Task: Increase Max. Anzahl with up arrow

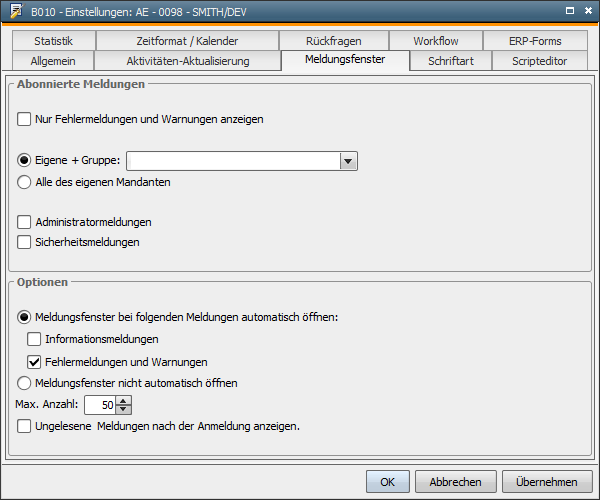Action: pos(124,400)
